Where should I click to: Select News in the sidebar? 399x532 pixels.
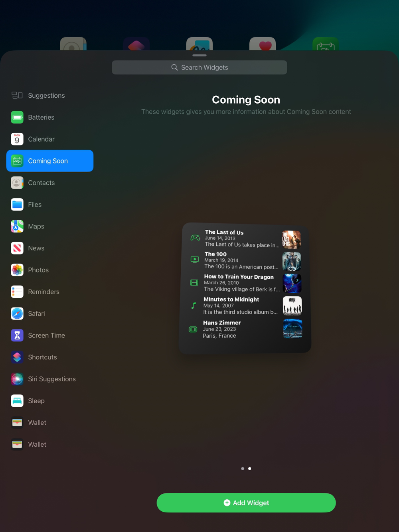pos(36,248)
